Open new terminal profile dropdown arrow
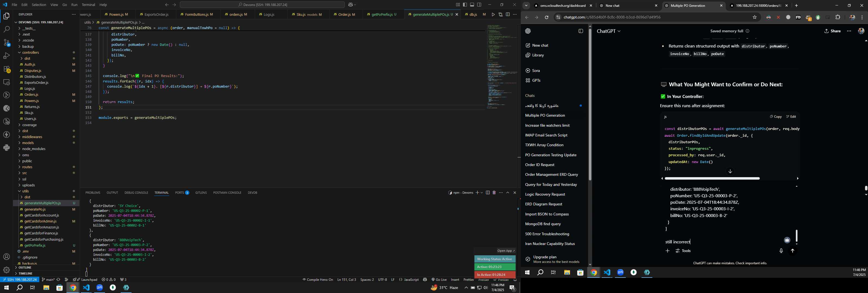Viewport: 868px width, 293px height. point(482,193)
